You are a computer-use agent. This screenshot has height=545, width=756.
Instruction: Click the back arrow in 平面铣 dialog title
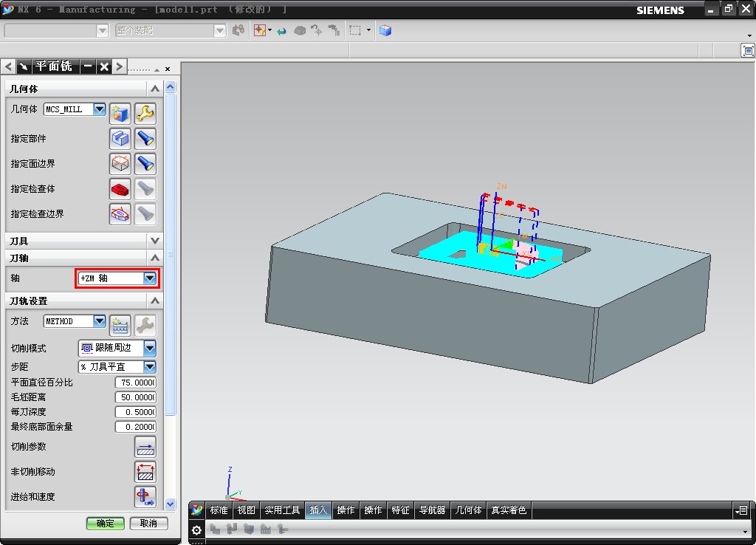8,66
